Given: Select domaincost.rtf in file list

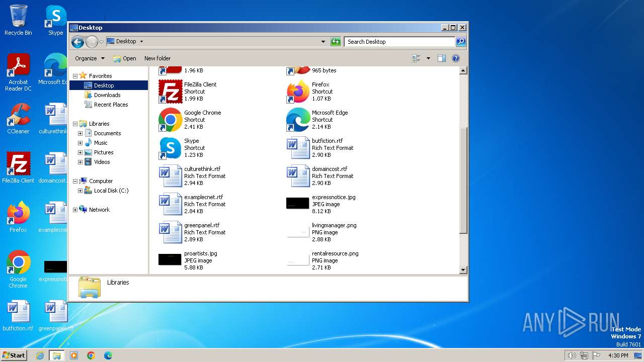Looking at the screenshot, I should coord(319,176).
